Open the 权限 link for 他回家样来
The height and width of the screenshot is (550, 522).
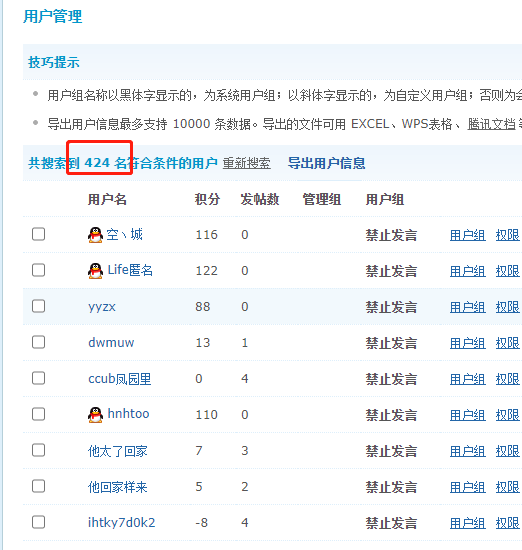(x=507, y=487)
